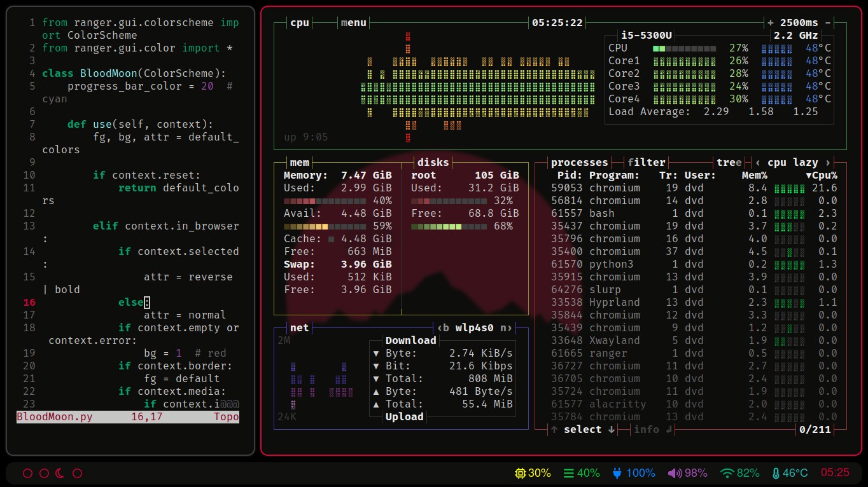The width and height of the screenshot is (868, 487).
Task: Open the btop menu
Action: [354, 22]
